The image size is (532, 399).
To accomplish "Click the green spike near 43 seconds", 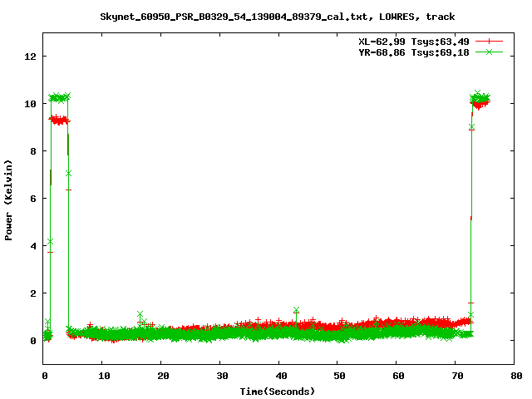I will (296, 310).
